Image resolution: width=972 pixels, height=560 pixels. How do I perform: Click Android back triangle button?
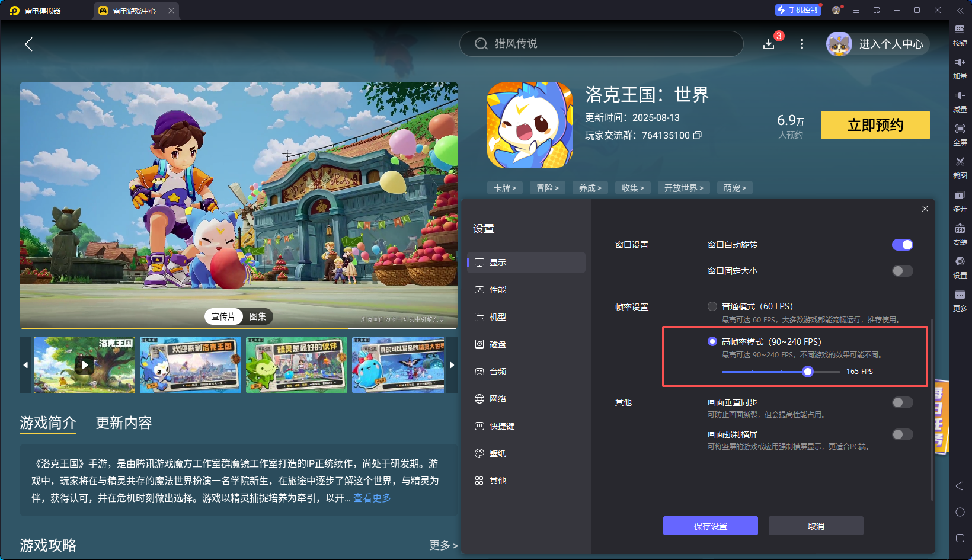[960, 486]
